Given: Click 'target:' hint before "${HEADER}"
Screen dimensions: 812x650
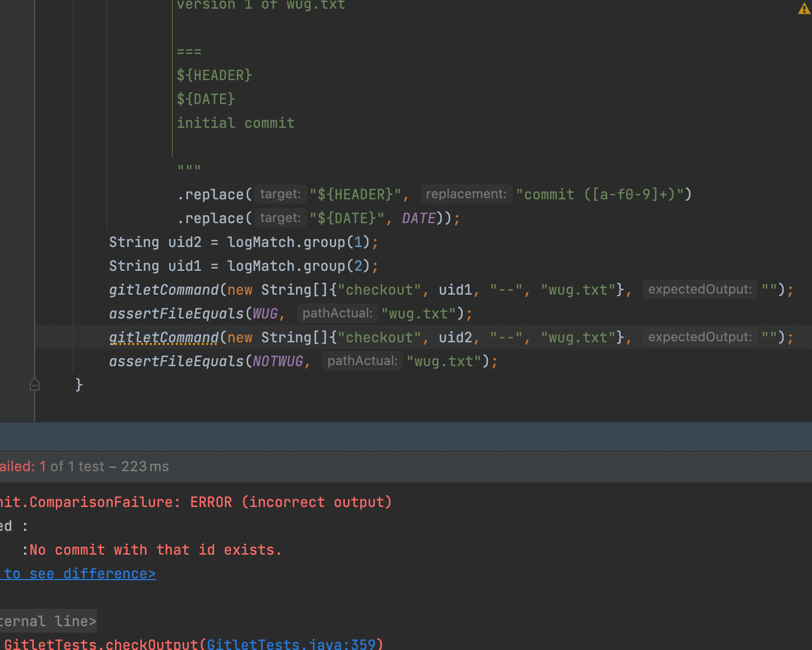Looking at the screenshot, I should coord(280,194).
